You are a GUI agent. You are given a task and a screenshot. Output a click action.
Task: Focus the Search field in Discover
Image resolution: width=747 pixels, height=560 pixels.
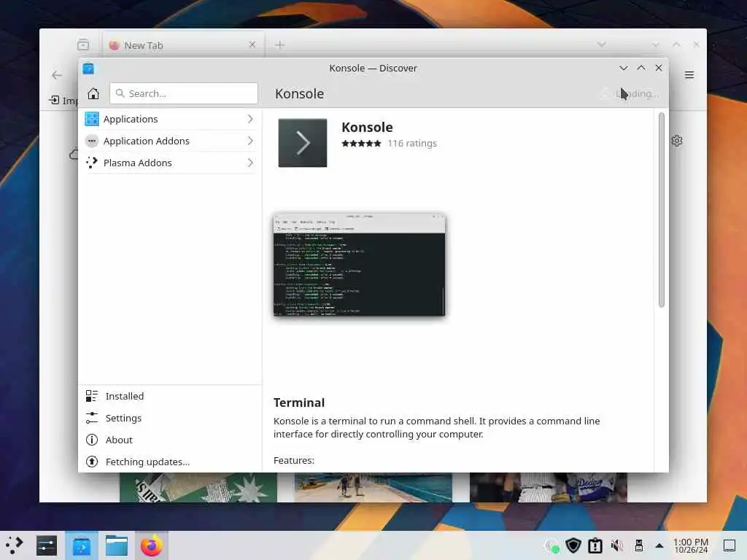coord(184,93)
